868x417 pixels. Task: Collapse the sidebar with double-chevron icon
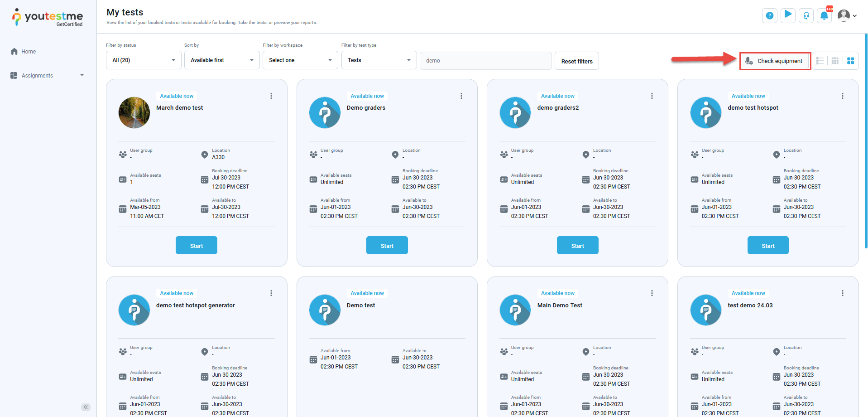coord(86,407)
